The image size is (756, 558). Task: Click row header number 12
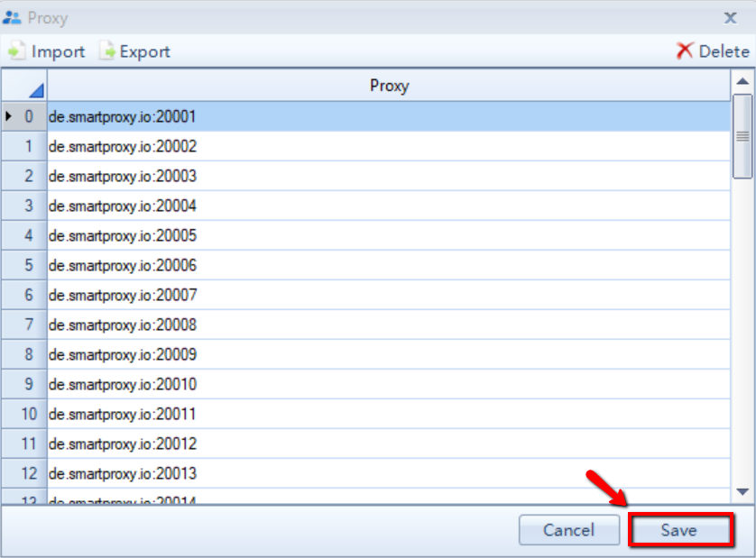tap(24, 473)
